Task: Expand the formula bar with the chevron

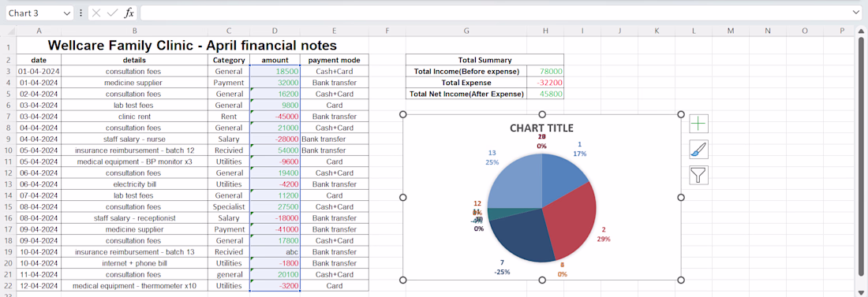Action: tap(856, 12)
